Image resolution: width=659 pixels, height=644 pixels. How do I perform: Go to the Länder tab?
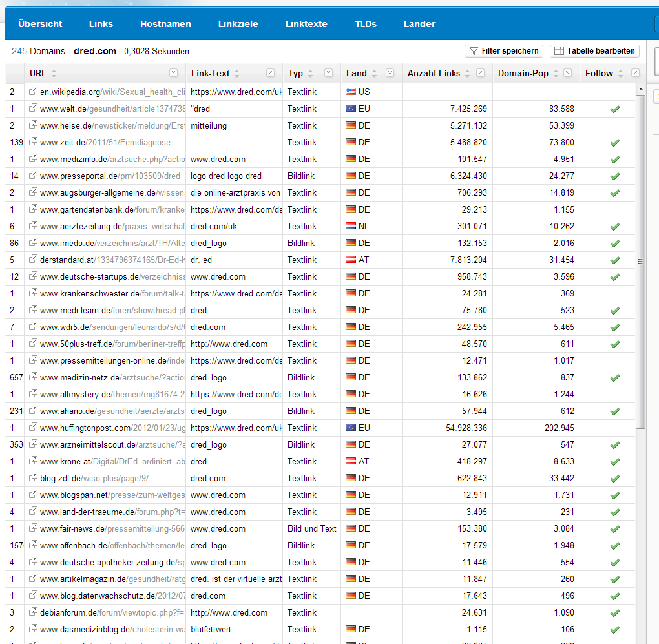tap(419, 24)
